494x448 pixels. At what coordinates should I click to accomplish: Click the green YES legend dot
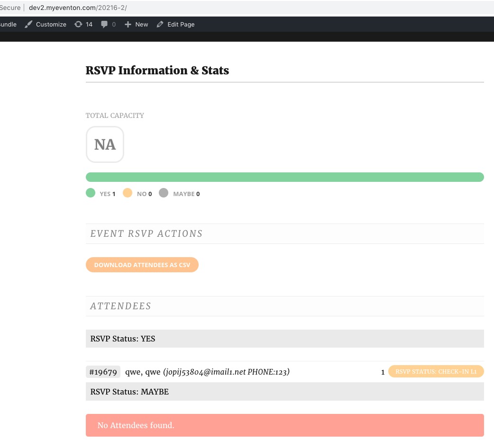point(91,193)
